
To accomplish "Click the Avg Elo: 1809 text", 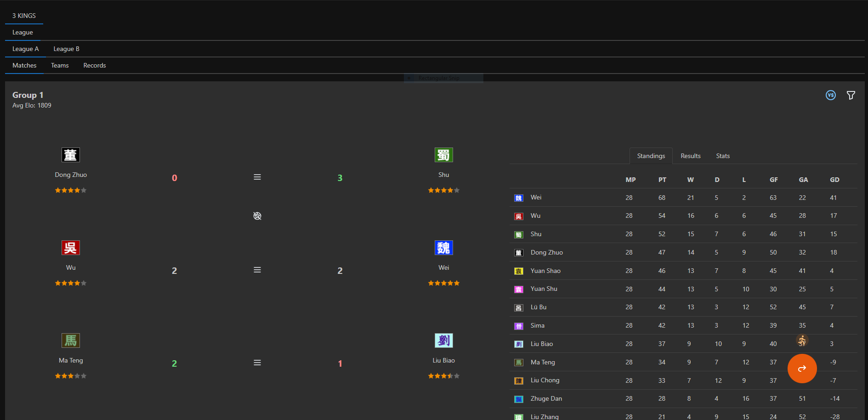I will coord(32,105).
